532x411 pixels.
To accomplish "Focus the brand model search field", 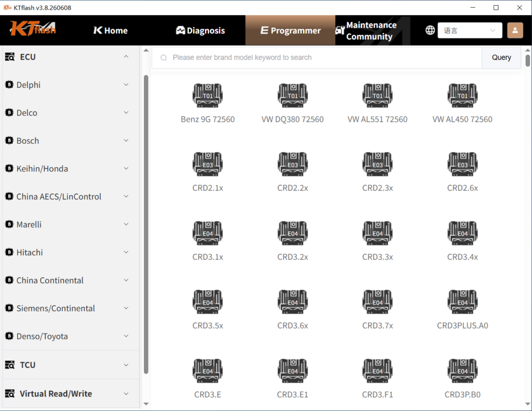I will 316,58.
